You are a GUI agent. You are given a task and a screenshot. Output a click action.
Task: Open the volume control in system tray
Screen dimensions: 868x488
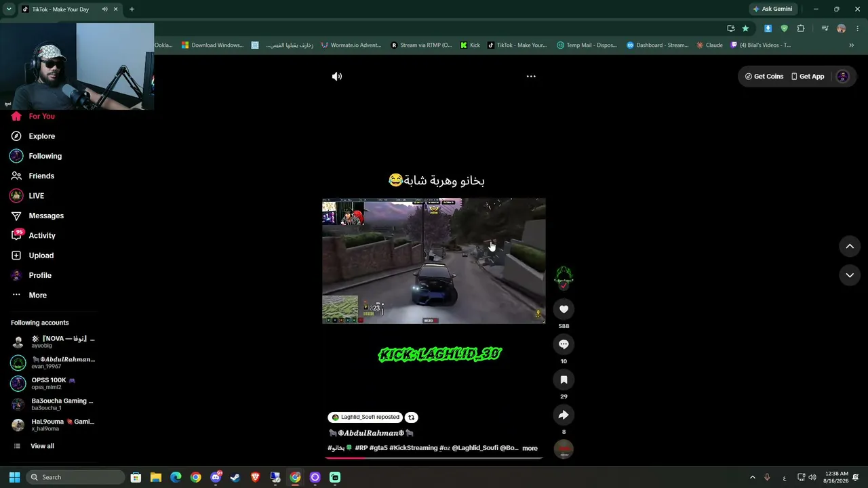812,477
